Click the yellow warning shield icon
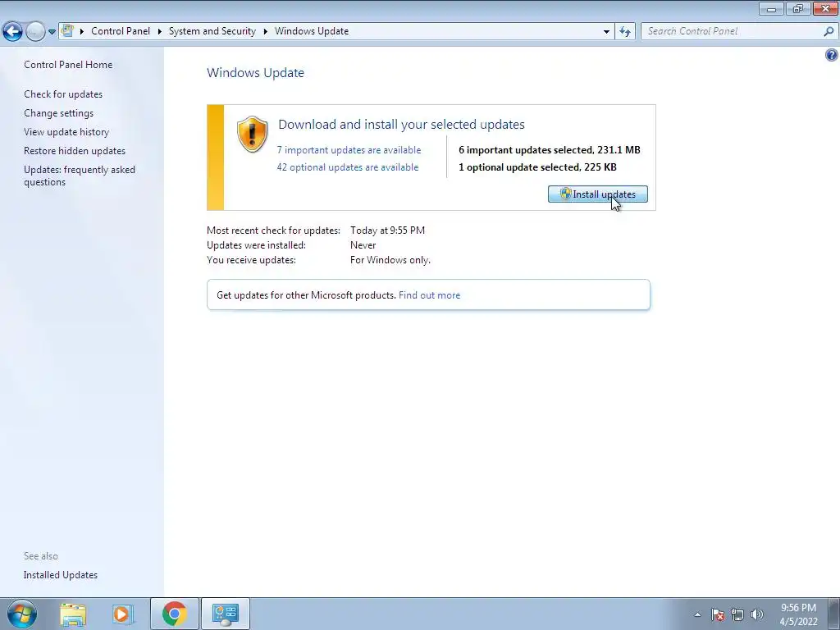Screen dimensions: 840x630 252,134
